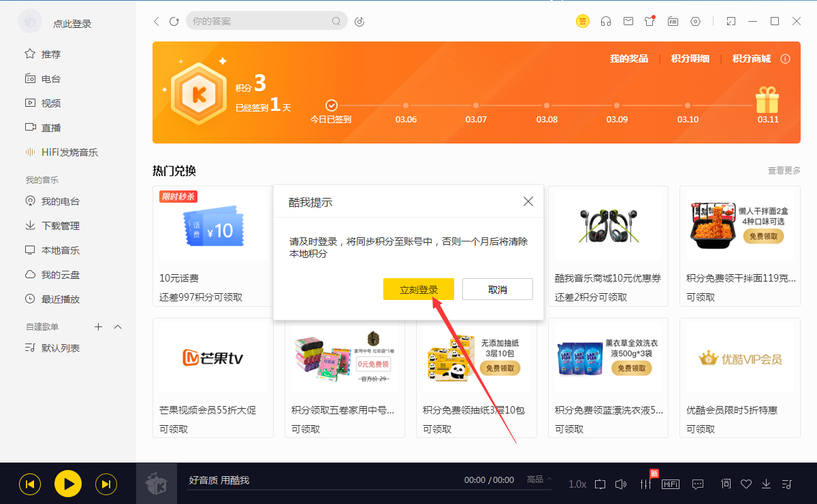This screenshot has height=504, width=817.
Task: Enable HiFi sound quality
Action: pyautogui.click(x=670, y=484)
